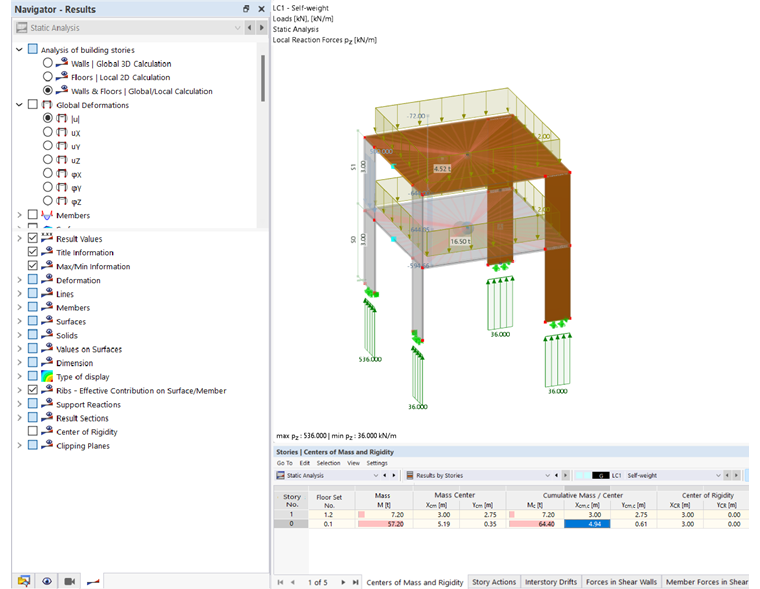Click next arrow beside table Static Analysis
The width and height of the screenshot is (760, 589).
[x=394, y=476]
